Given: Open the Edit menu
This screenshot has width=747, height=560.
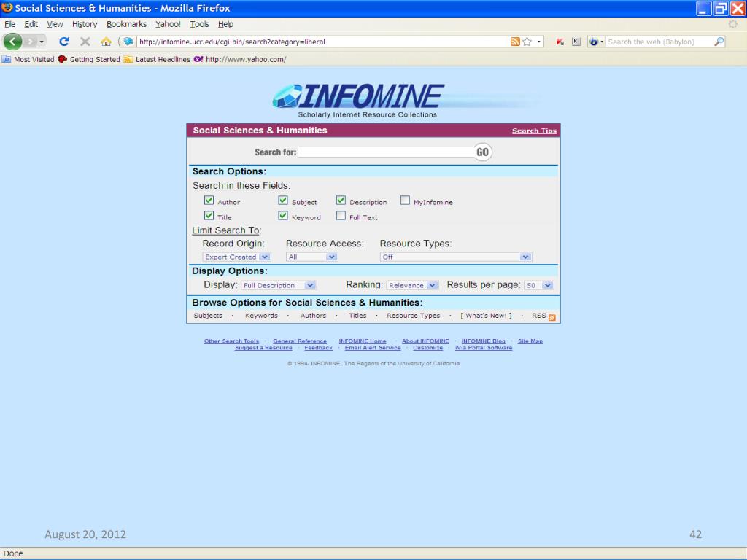Looking at the screenshot, I should (31, 24).
